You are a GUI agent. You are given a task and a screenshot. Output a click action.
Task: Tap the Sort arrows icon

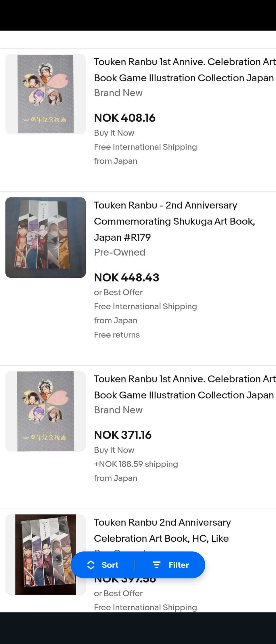click(91, 565)
